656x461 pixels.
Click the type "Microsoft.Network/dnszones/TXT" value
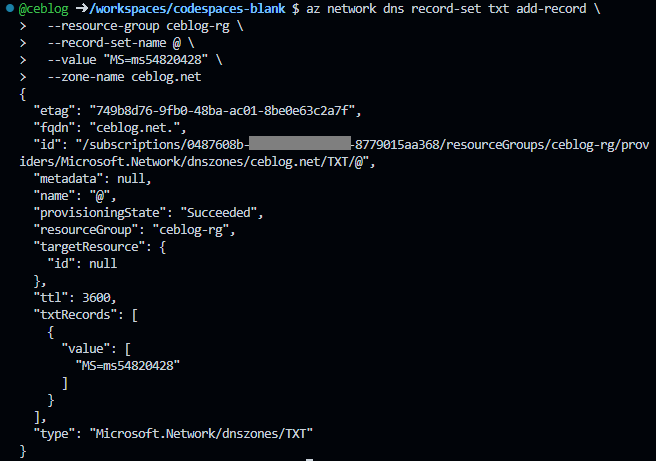click(201, 434)
